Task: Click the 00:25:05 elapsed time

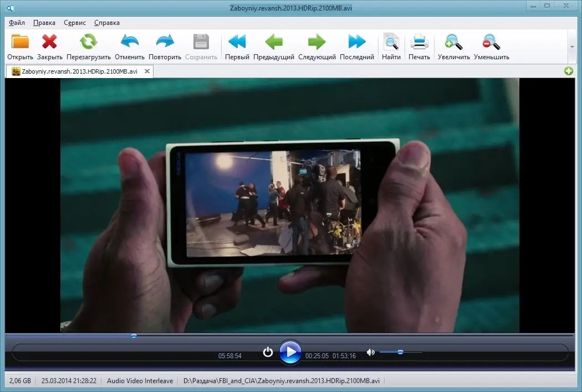Action: pyautogui.click(x=316, y=355)
